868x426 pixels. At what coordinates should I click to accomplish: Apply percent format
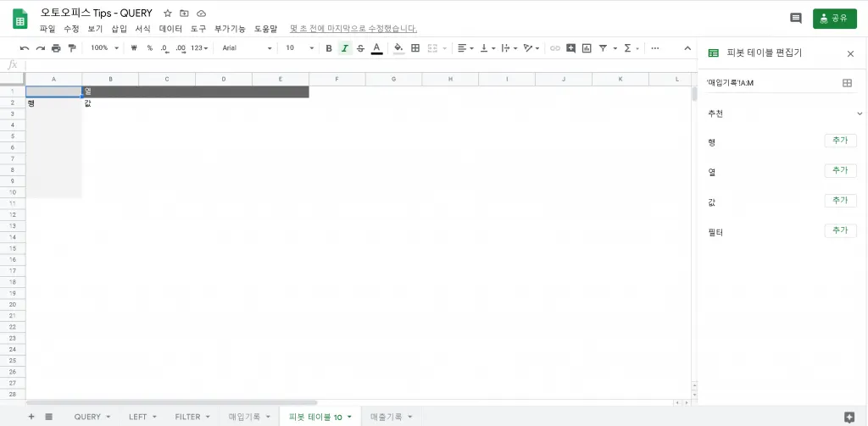149,48
